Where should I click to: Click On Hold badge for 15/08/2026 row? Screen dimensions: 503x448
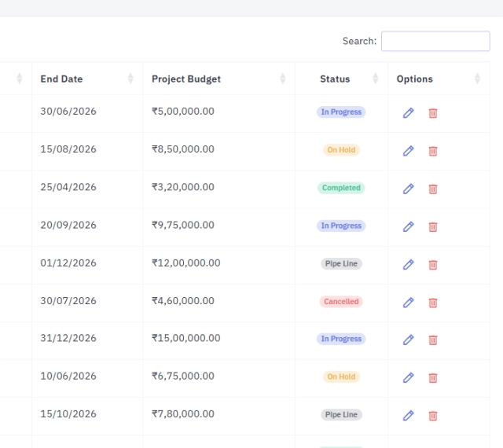click(x=341, y=150)
